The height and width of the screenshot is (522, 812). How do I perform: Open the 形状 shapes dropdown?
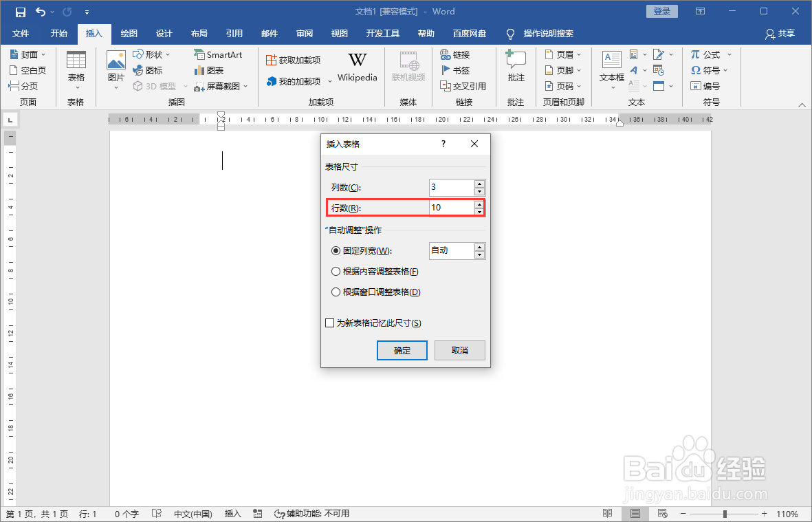click(x=153, y=54)
